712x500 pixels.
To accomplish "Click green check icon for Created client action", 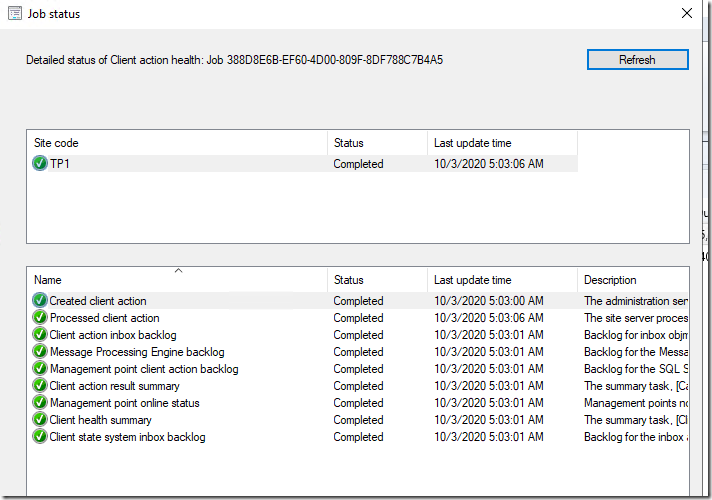I will click(x=40, y=301).
